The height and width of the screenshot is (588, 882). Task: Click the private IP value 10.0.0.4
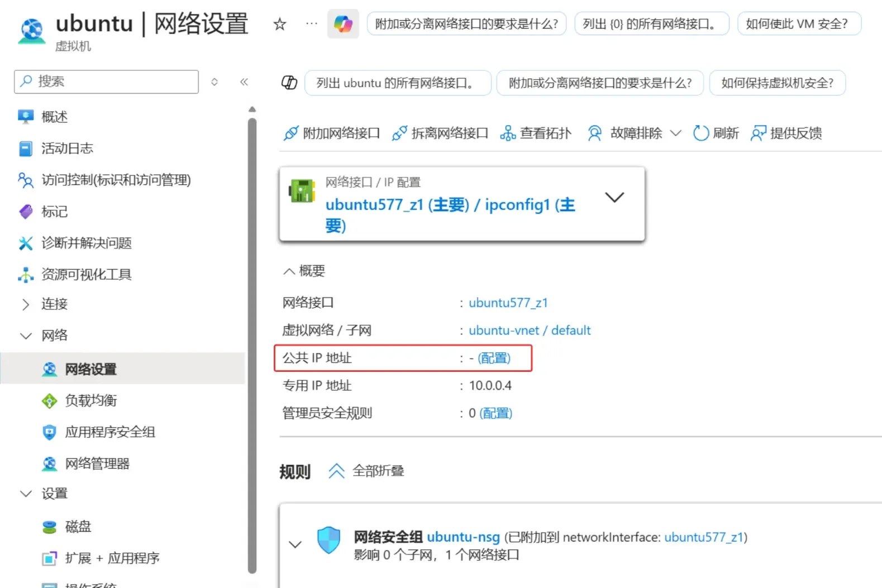490,386
